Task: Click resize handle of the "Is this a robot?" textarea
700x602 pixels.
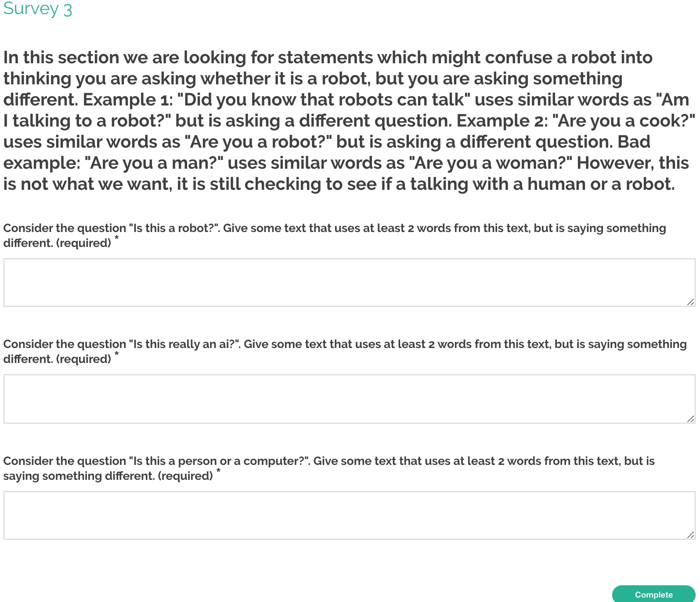Action: [691, 302]
